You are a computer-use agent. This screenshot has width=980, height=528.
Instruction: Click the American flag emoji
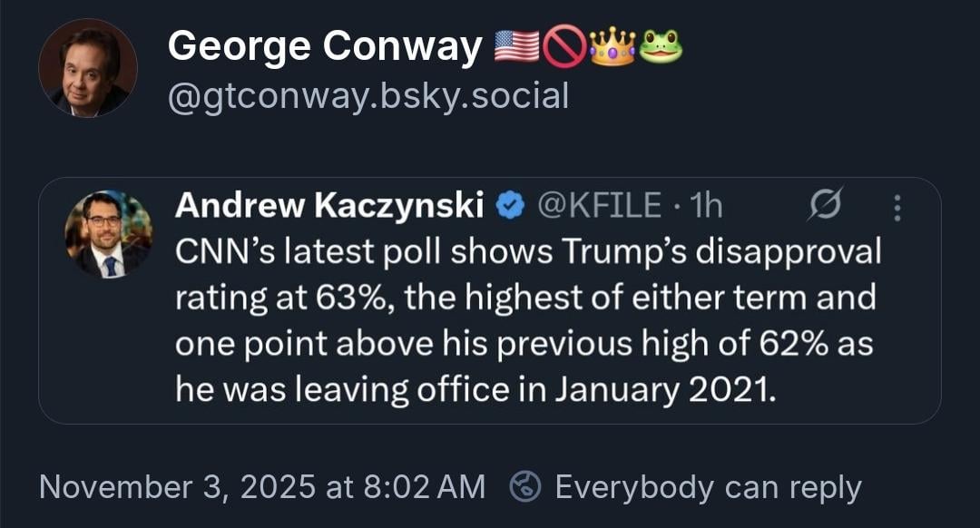point(517,47)
